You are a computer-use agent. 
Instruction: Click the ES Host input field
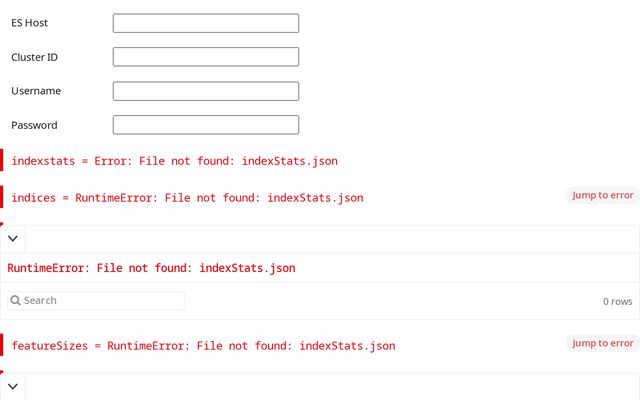click(205, 23)
